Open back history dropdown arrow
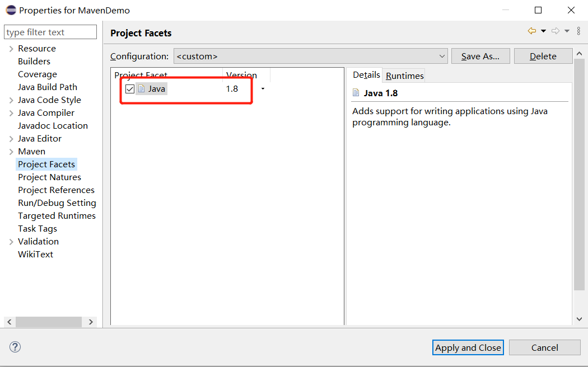The width and height of the screenshot is (588, 367). (543, 31)
